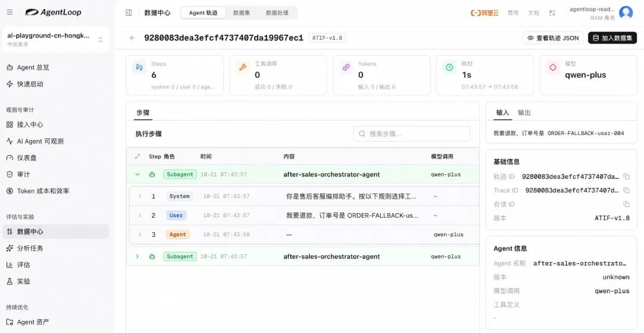Image resolution: width=644 pixels, height=333 pixels.
Task: Click the Agent role badge
Action: click(x=178, y=235)
